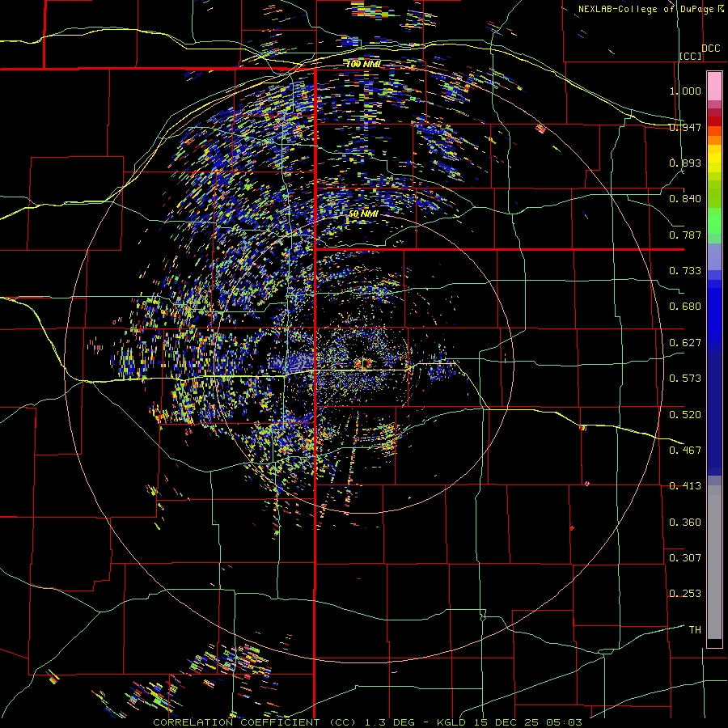The image size is (728, 728).
Task: Pick the bright green color scale band
Action: 714,221
